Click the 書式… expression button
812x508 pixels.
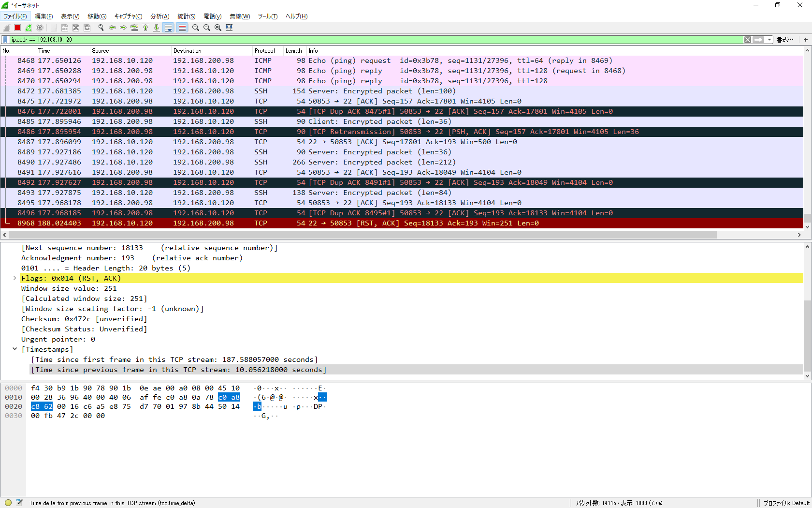pos(785,40)
